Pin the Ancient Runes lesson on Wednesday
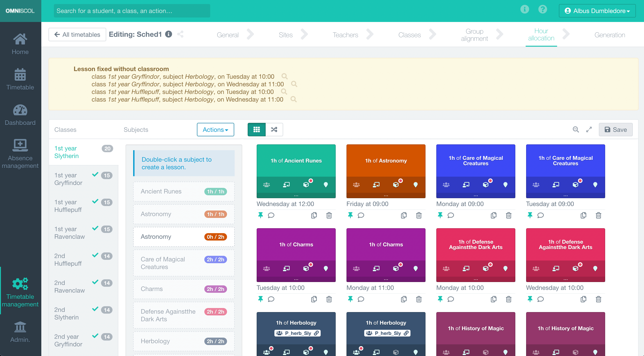This screenshot has height=356, width=644. tap(260, 215)
